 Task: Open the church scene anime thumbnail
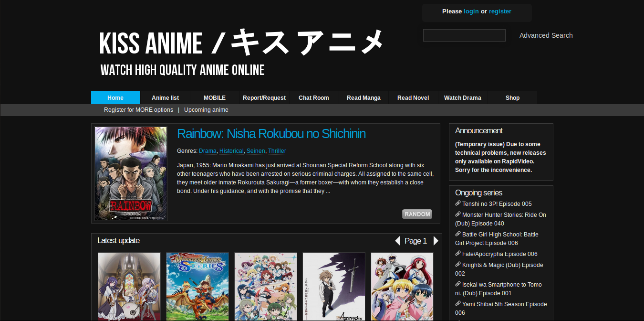click(129, 287)
